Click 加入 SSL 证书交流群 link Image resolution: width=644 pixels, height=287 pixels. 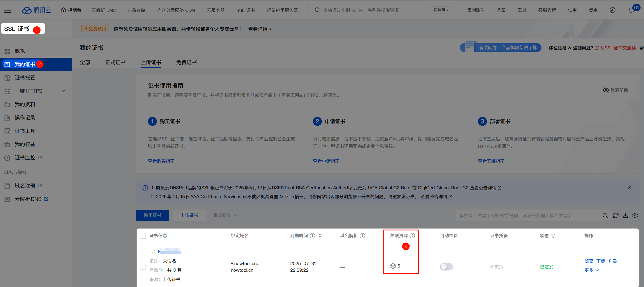pyautogui.click(x=615, y=48)
